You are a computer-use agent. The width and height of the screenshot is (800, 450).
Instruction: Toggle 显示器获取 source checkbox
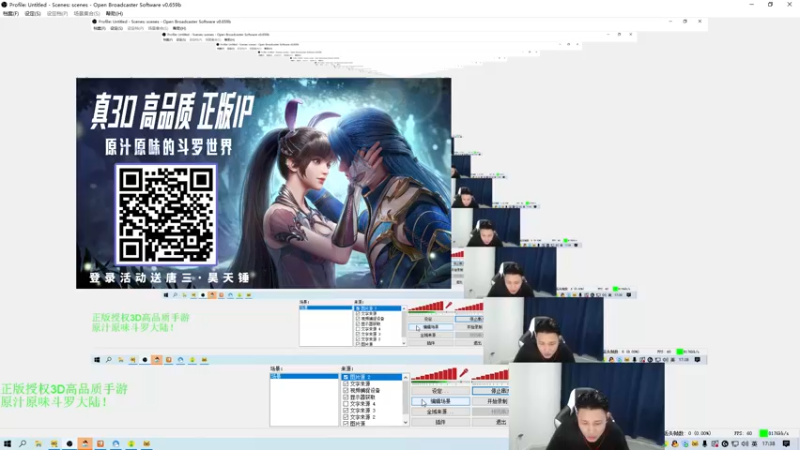coord(346,397)
